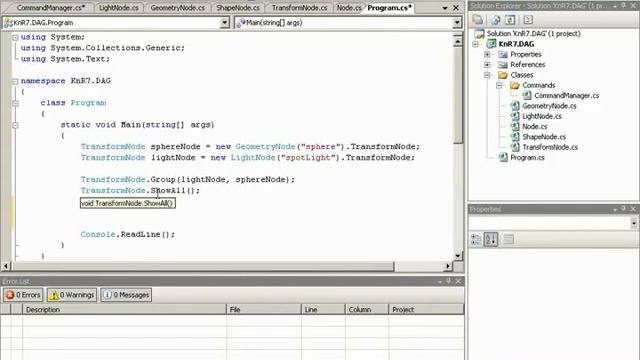Screen dimensions: 640x360
Task: Switch to TransformNode.cs tab
Action: pyautogui.click(x=300, y=8)
